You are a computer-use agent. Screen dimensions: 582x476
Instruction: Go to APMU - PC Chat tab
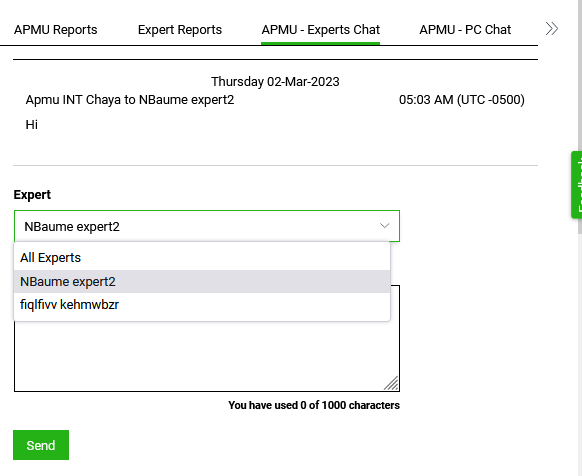465,30
